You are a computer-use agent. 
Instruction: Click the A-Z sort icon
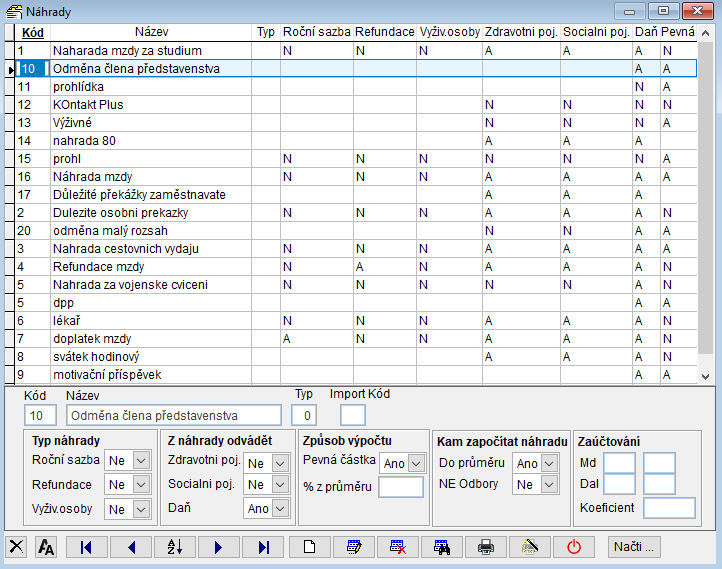coord(175,547)
